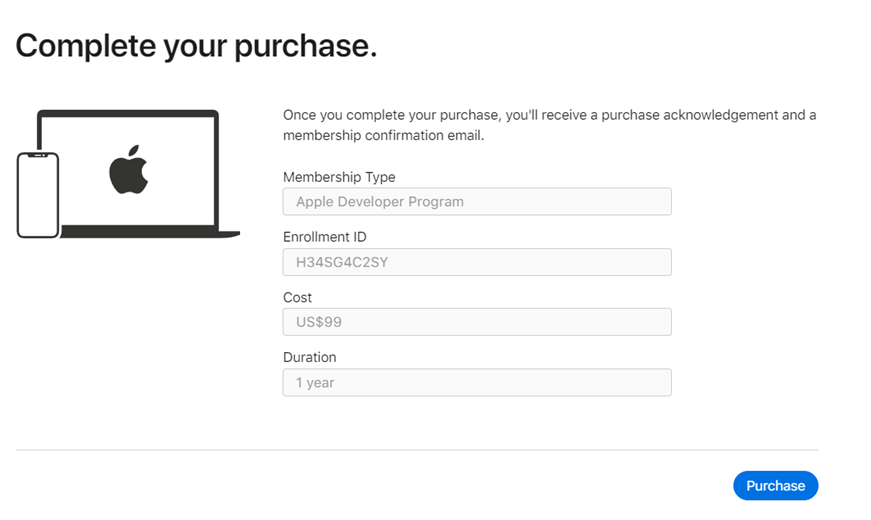Click the Cost label above US$99
This screenshot has width=871, height=520.
pyautogui.click(x=297, y=297)
